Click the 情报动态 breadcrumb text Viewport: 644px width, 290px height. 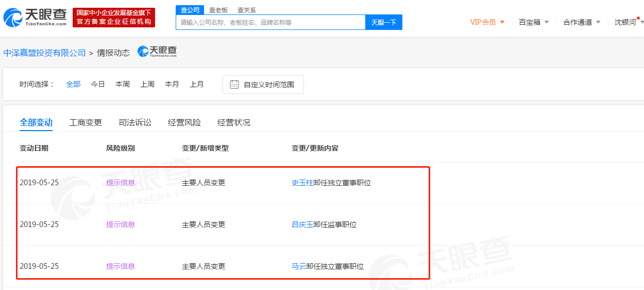(113, 53)
